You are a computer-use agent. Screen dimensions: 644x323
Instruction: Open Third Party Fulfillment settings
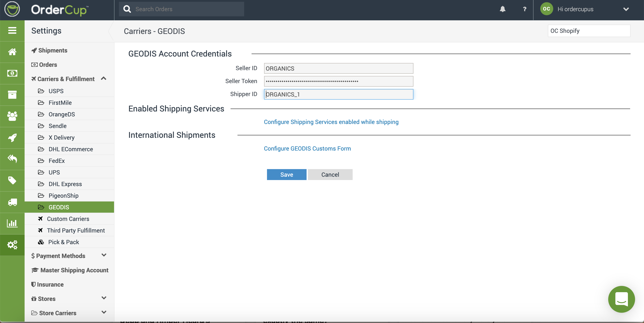point(76,230)
